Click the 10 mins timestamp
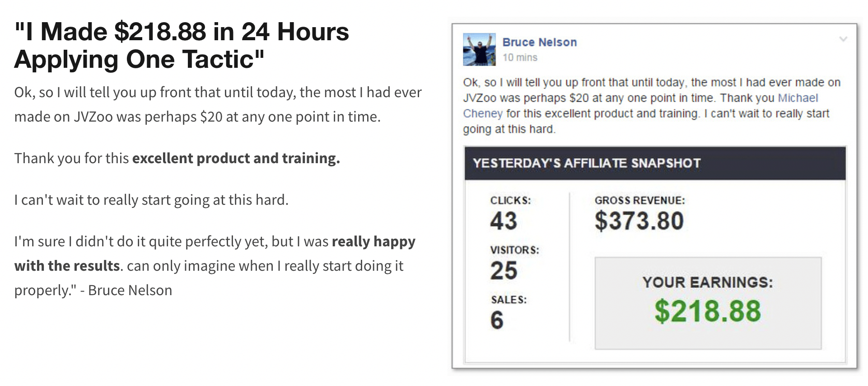This screenshot has width=868, height=386. 520,57
